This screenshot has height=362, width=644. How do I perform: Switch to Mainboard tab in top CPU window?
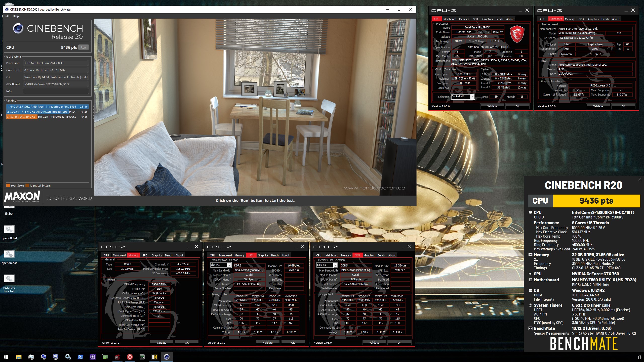pos(450,19)
